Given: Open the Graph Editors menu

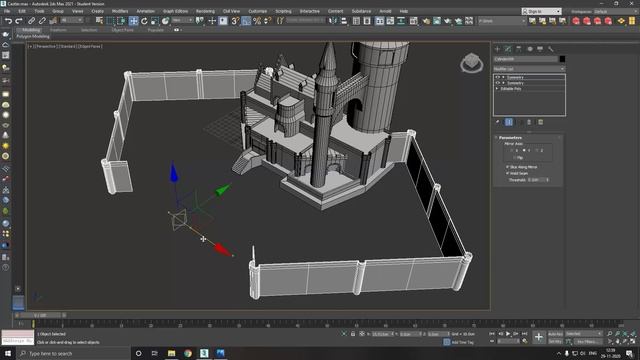Looking at the screenshot, I should click(176, 11).
